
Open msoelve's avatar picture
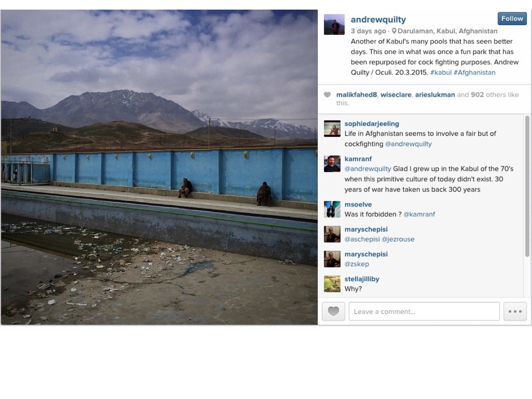click(332, 209)
